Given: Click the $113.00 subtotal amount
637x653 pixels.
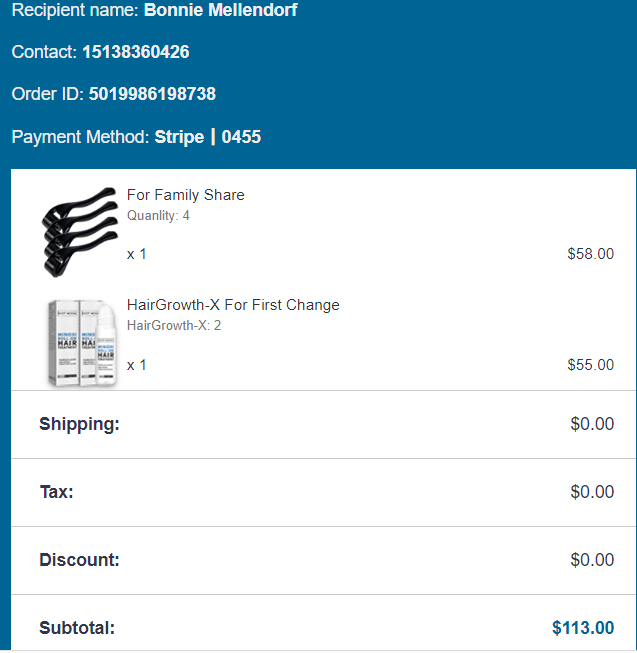Looking at the screenshot, I should [583, 628].
